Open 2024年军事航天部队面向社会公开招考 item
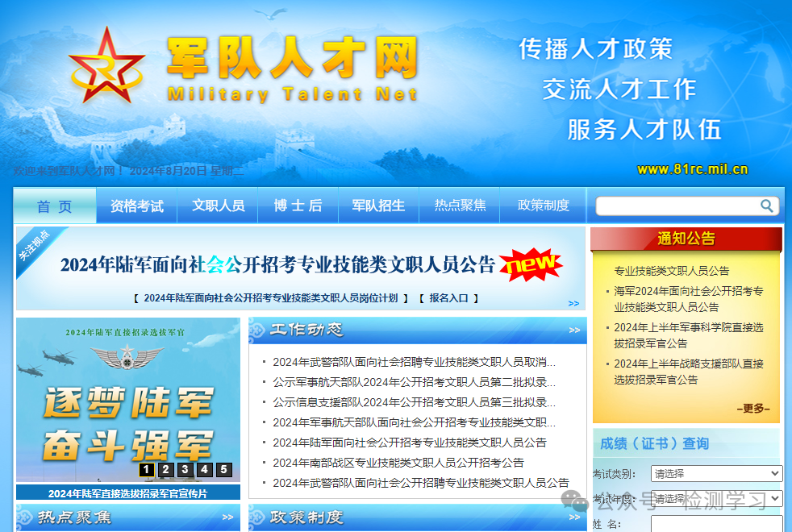Image resolution: width=792 pixels, height=532 pixels. [415, 422]
